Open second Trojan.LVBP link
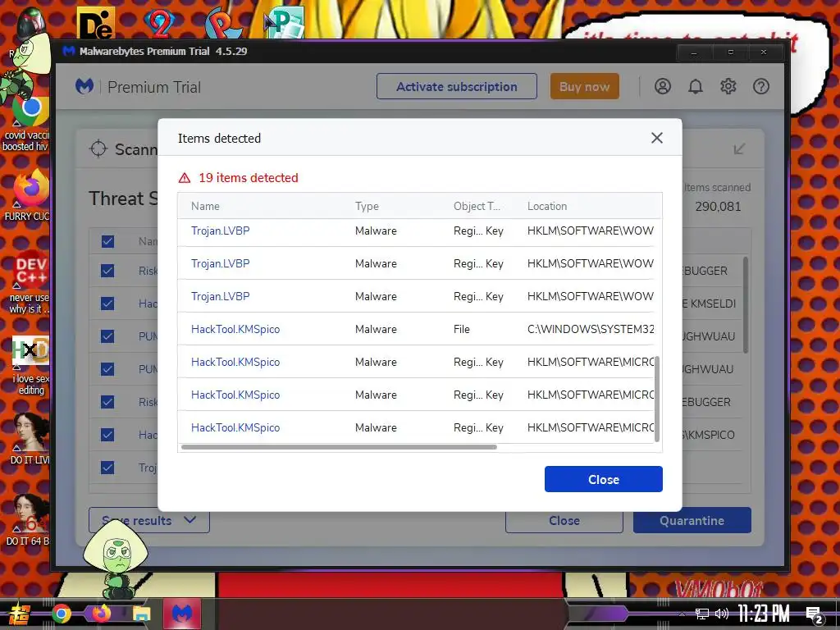 [x=220, y=263]
